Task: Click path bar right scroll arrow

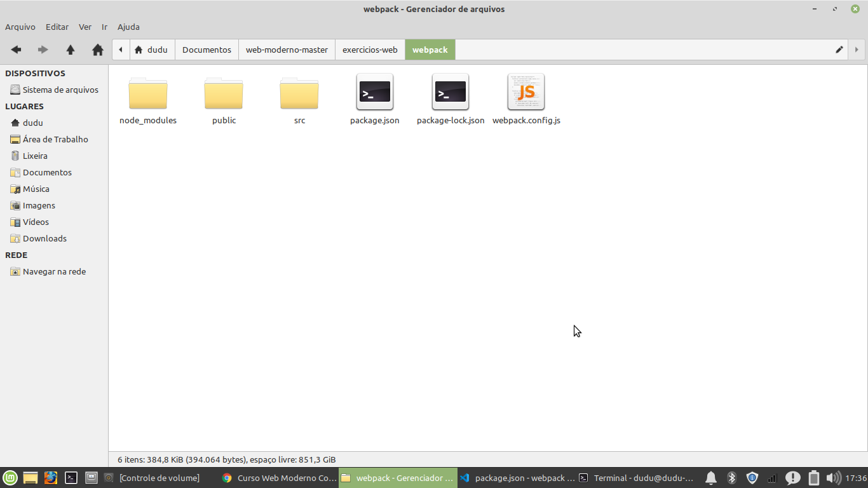Action: [857, 50]
